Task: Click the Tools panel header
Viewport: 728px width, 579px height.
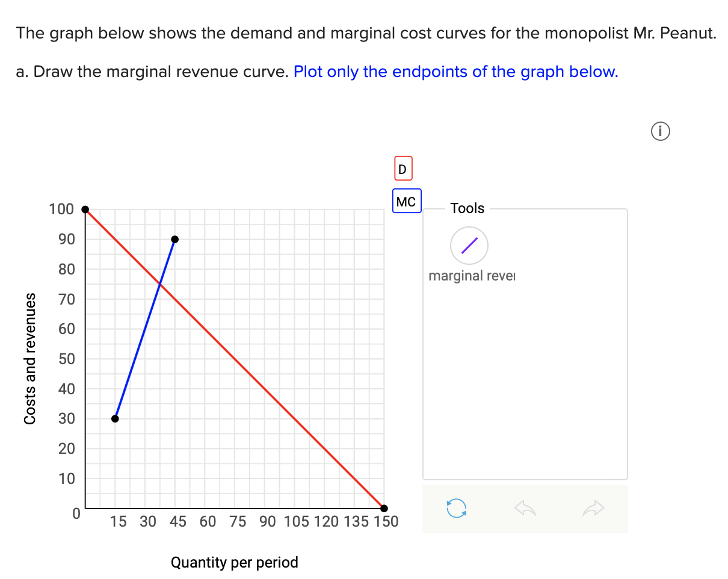Action: [x=467, y=208]
